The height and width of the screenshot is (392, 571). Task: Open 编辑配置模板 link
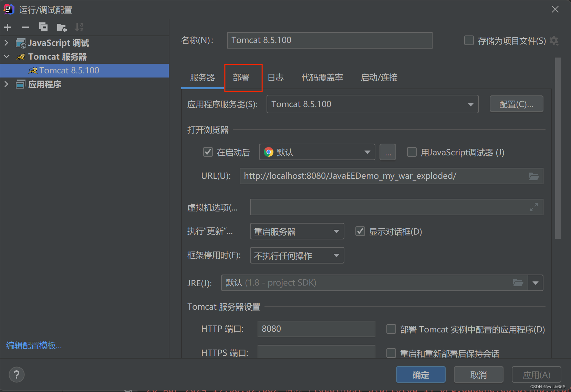point(33,345)
